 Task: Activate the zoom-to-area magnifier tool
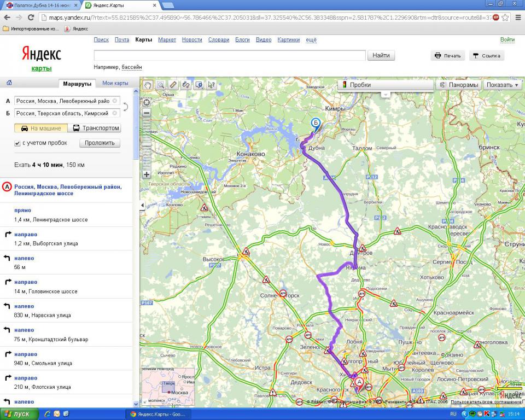(160, 85)
